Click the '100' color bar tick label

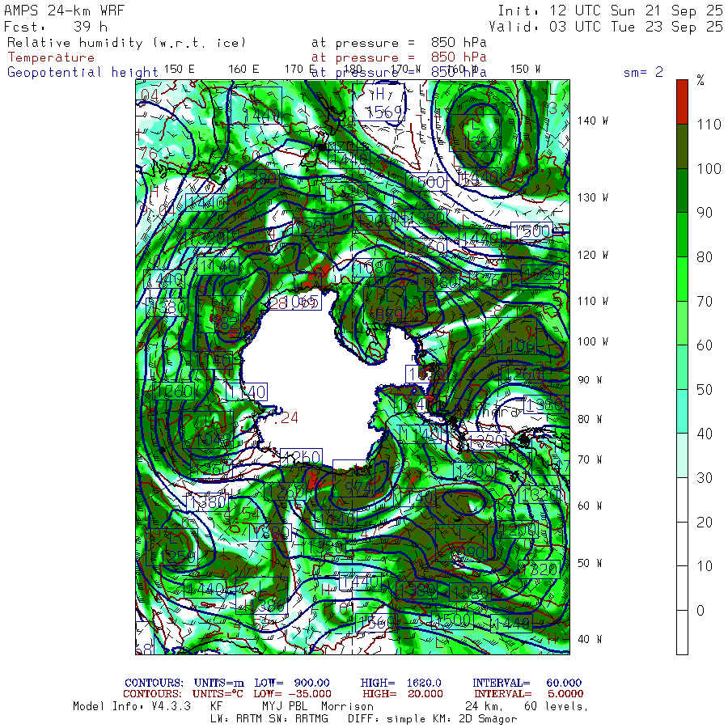pyautogui.click(x=709, y=168)
